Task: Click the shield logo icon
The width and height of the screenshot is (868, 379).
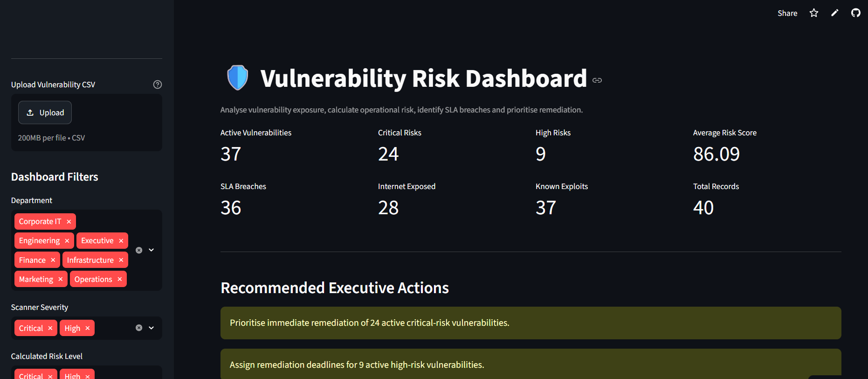Action: click(238, 77)
